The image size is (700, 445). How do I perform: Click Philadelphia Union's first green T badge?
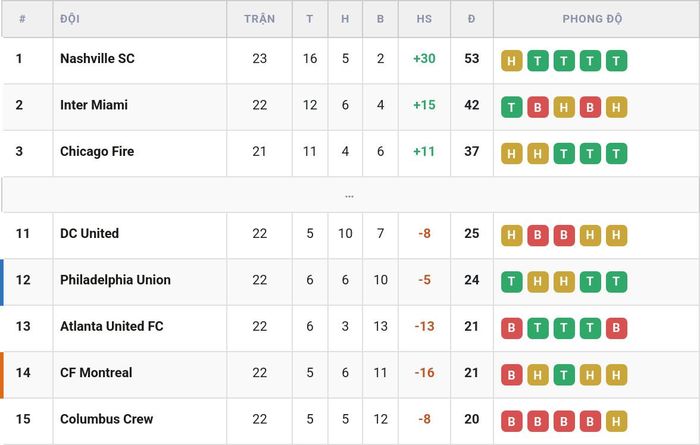pos(512,282)
